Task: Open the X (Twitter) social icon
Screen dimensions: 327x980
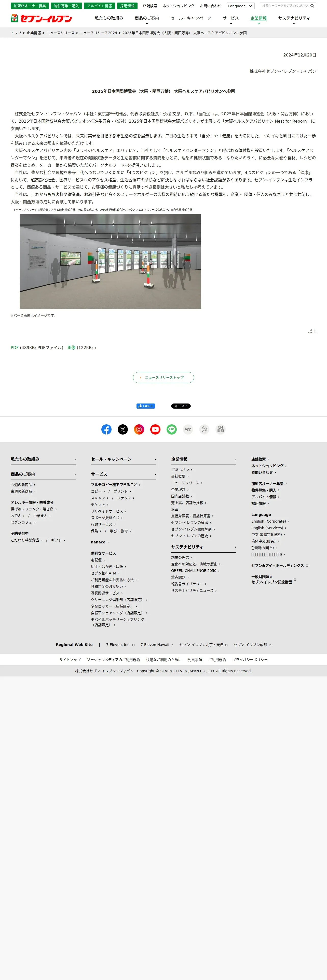Action: click(x=122, y=429)
